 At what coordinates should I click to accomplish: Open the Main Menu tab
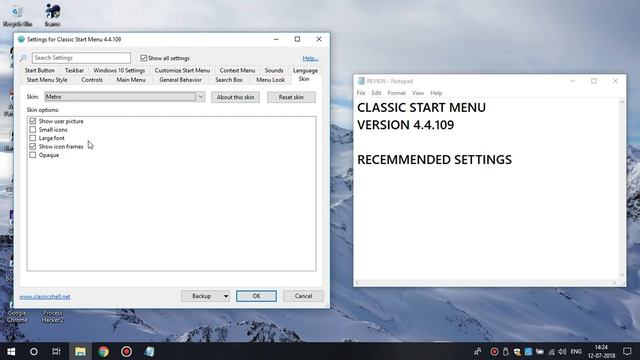click(131, 80)
